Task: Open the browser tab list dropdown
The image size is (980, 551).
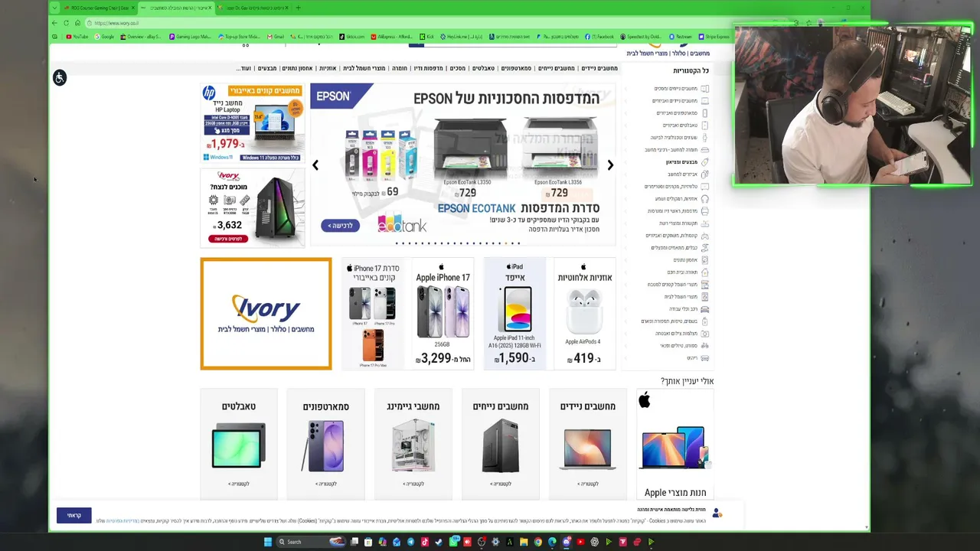Action: coord(54,8)
